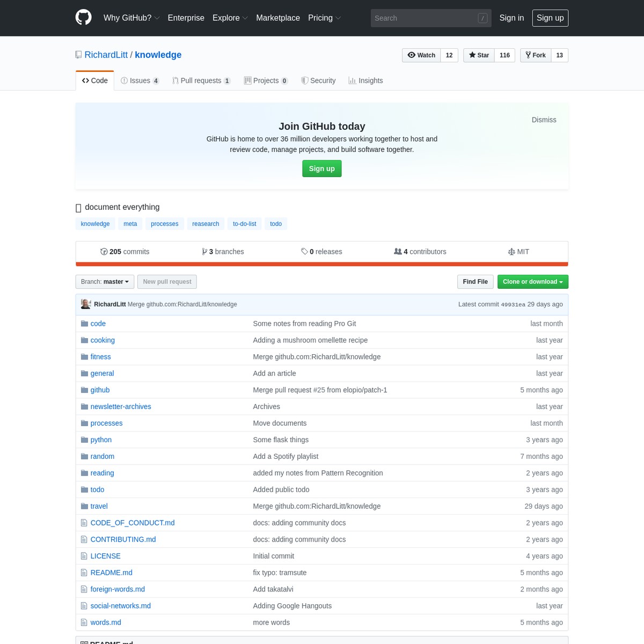Open the MIT license link
This screenshot has height=644, width=644.
click(518, 252)
